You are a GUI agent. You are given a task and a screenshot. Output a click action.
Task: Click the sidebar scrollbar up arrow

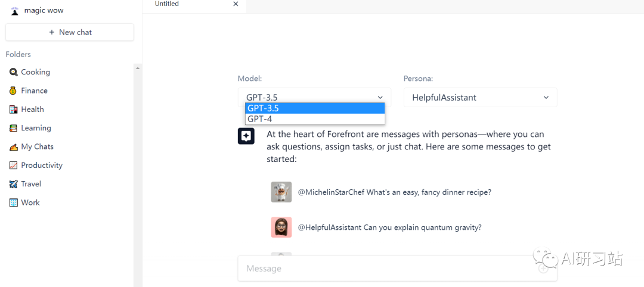pyautogui.click(x=138, y=68)
